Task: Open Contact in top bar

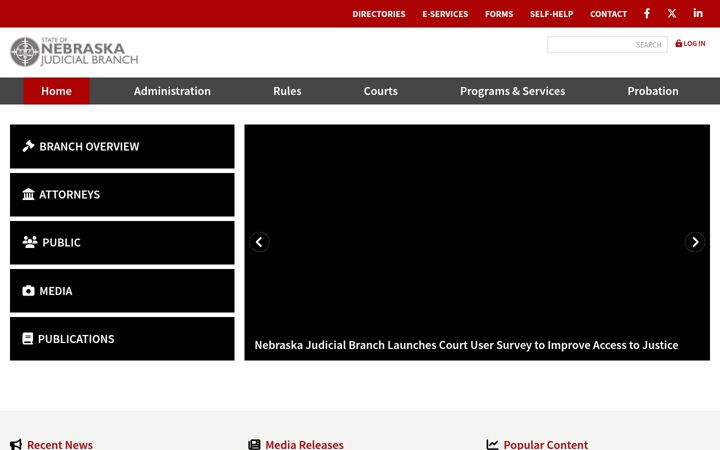Action: pyautogui.click(x=608, y=14)
